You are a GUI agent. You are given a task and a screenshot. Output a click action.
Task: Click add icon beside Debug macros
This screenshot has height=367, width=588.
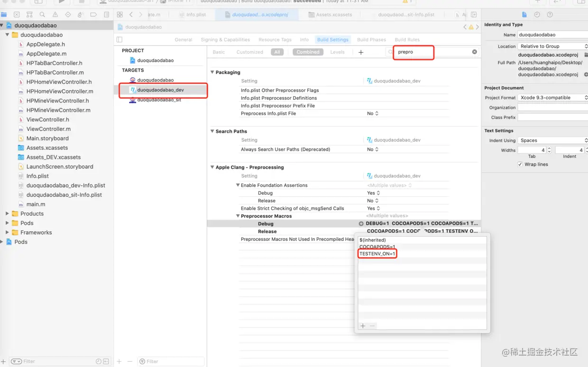(361, 224)
